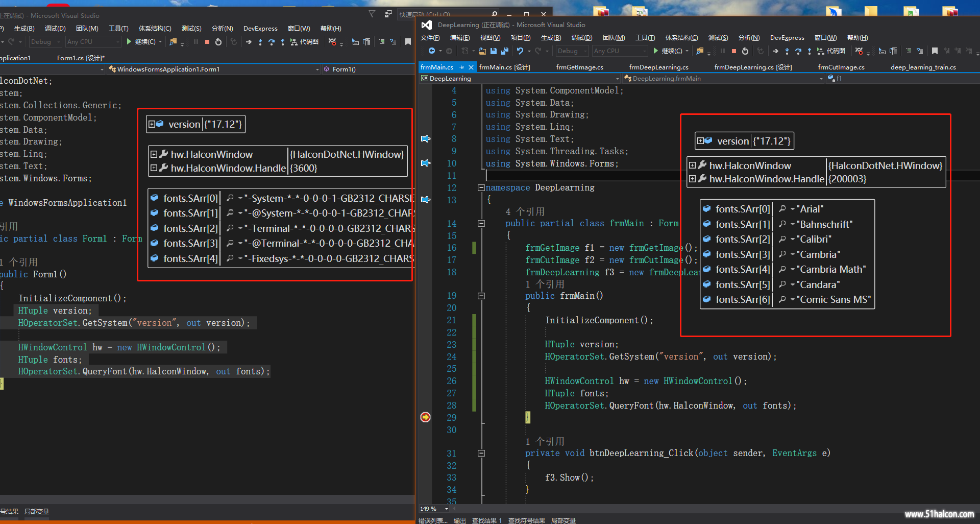Image resolution: width=980 pixels, height=524 pixels.
Task: Click the red Stop Debugging square in DeepLearning window
Action: pos(734,51)
